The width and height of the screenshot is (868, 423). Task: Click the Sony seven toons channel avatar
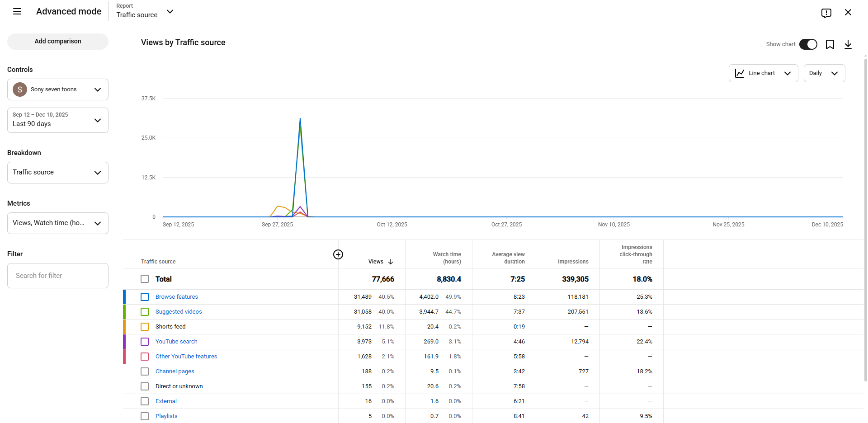[20, 89]
